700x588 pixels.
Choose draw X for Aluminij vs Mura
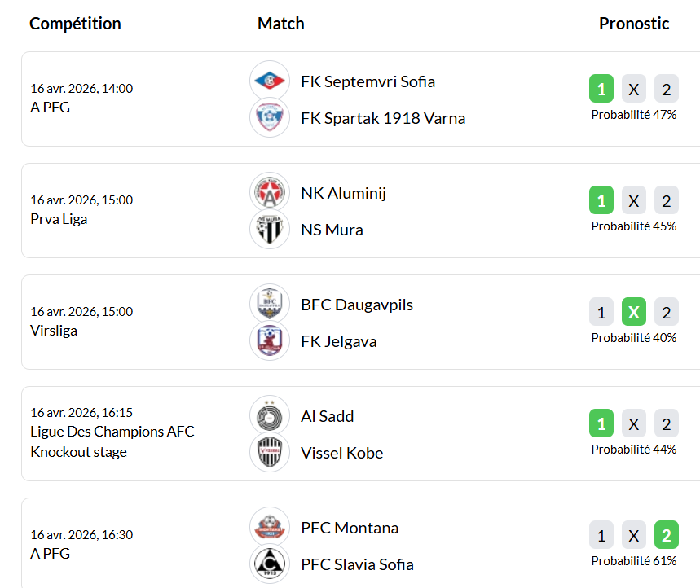point(634,200)
